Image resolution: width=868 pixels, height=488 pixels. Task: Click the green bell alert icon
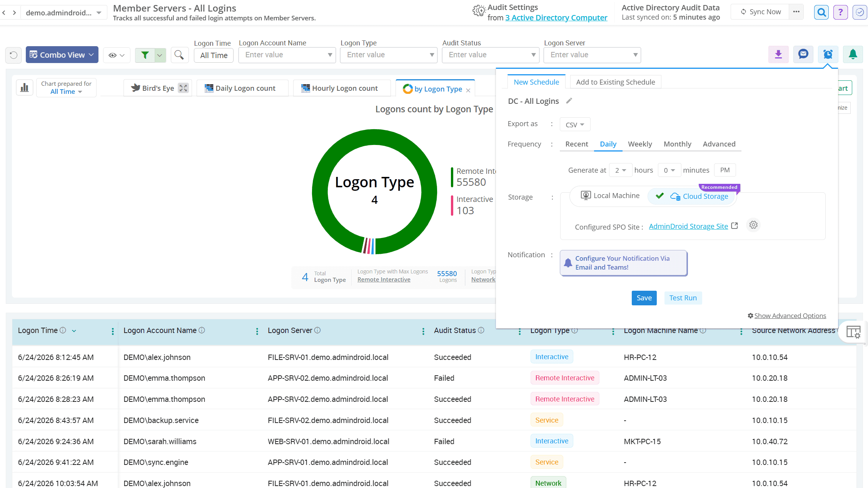click(x=853, y=54)
